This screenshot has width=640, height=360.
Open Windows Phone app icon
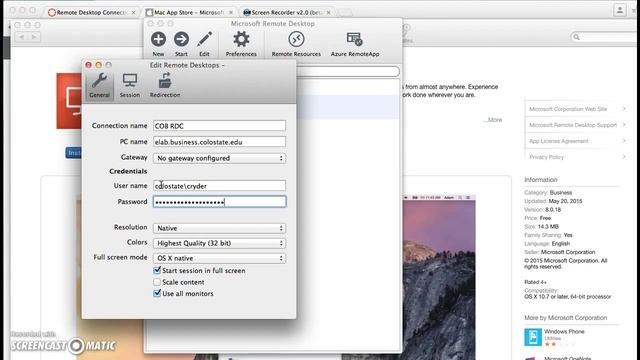(x=533, y=337)
